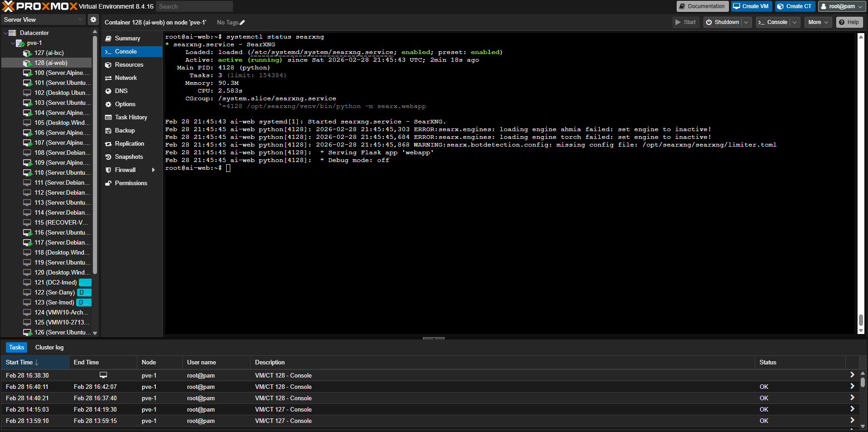Open Snapshots via its history icon

[x=108, y=157]
